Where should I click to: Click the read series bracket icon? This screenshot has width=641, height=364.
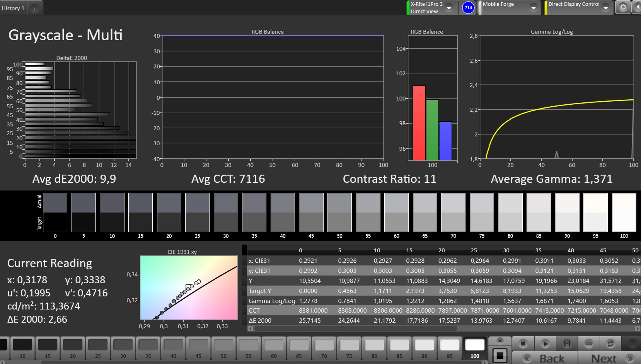(x=567, y=344)
